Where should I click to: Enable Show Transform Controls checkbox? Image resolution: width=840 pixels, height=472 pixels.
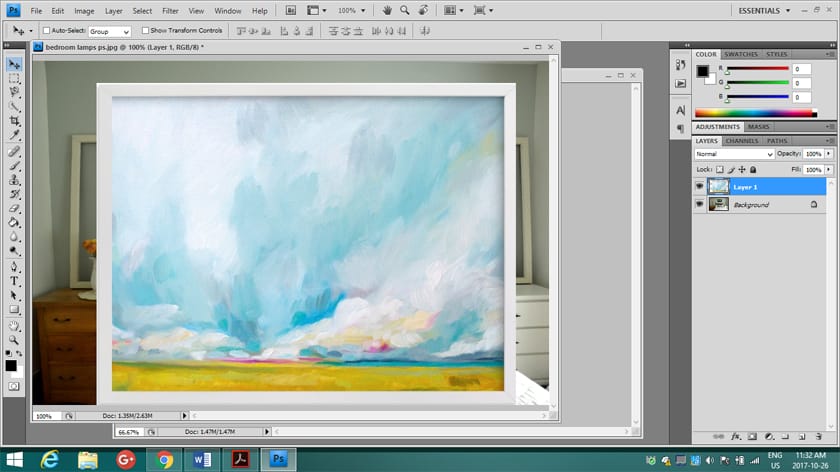(x=145, y=31)
